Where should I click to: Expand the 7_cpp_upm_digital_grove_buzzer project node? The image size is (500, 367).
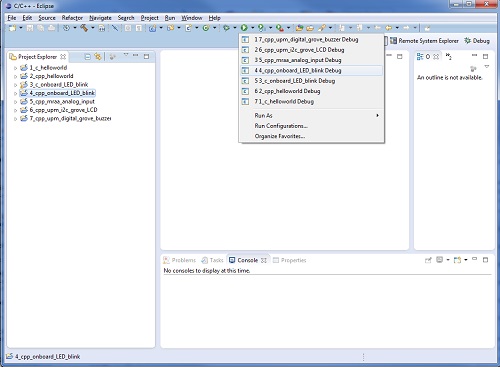point(15,119)
